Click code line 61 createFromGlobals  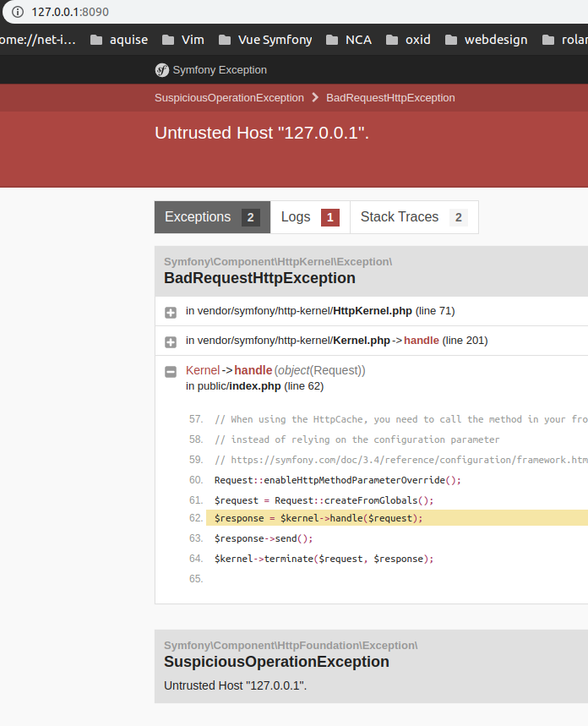pos(324,500)
